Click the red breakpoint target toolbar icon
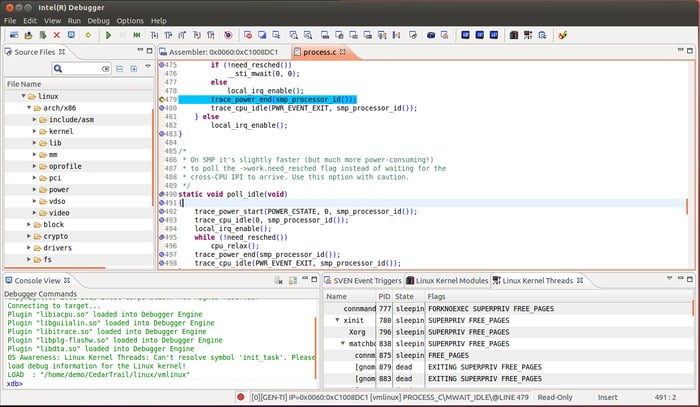The width and height of the screenshot is (700, 407). coord(228,35)
